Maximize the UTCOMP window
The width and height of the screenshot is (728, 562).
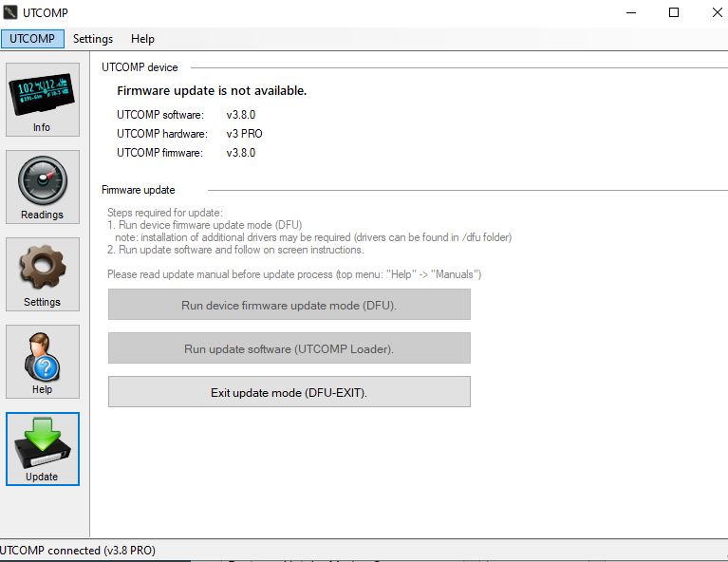click(x=674, y=12)
